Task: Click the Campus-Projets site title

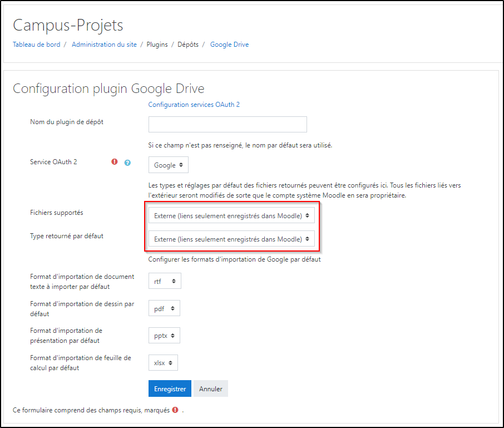Action: [x=68, y=26]
